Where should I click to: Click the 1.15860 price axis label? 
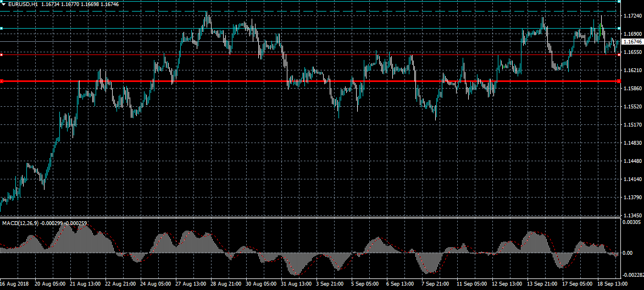tap(632, 89)
